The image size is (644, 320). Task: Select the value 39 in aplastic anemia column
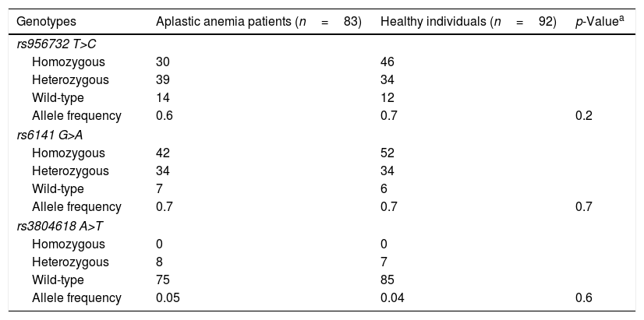click(163, 80)
